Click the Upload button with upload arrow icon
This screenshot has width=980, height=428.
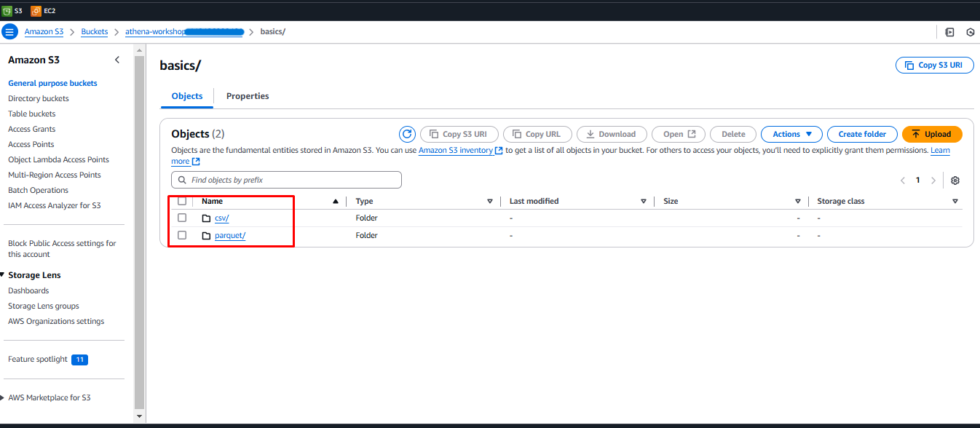pyautogui.click(x=931, y=134)
